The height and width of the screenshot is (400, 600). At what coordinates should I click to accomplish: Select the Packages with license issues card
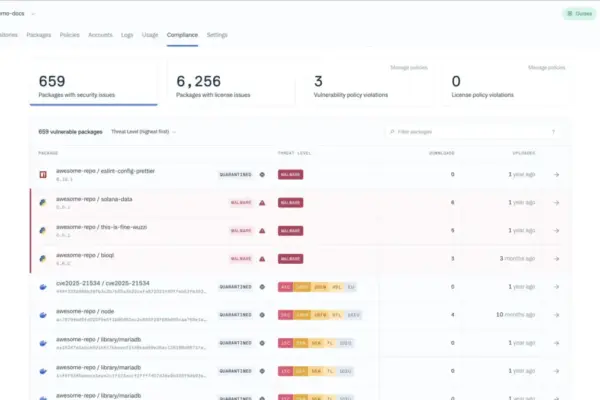[x=232, y=83]
